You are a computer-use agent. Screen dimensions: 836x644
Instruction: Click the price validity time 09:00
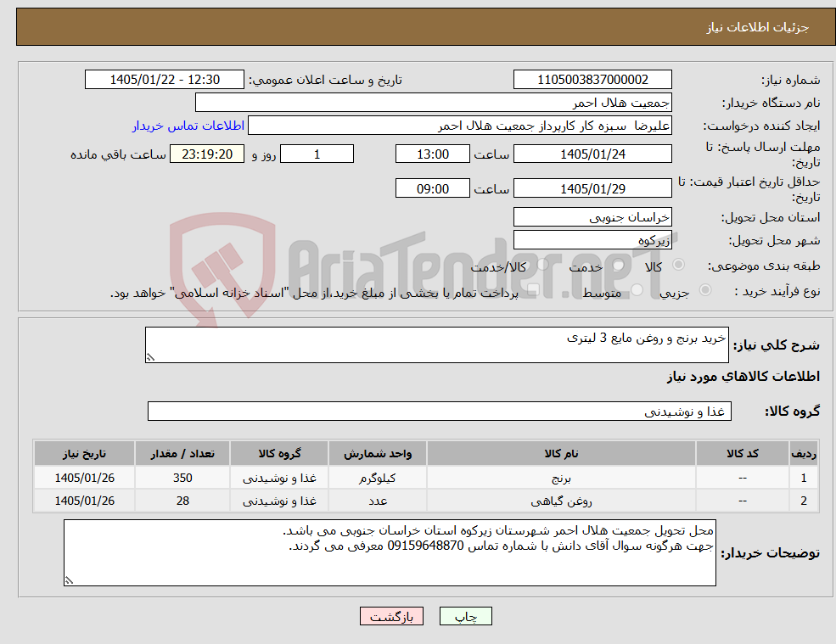coord(432,188)
